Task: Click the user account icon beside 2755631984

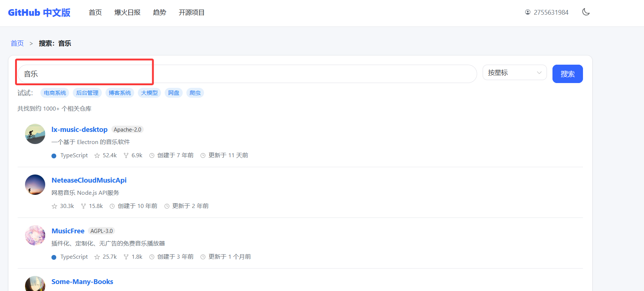Action: click(527, 12)
